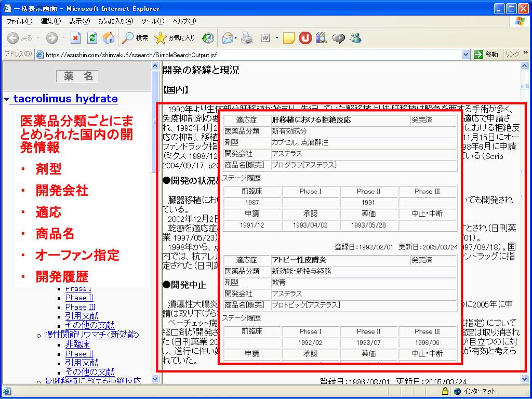Open the 編集 menu
The width and height of the screenshot is (532, 399).
point(50,21)
